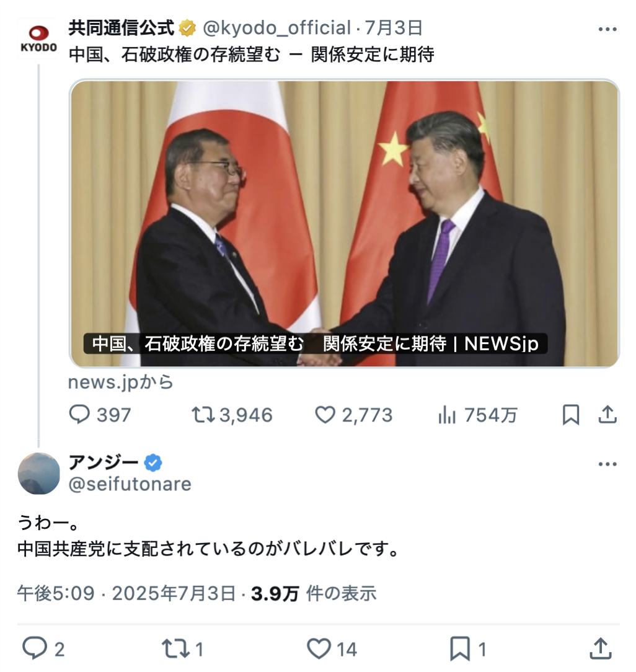636x672 pixels.
Task: Open more options on Kyodo post
Action: 607,29
